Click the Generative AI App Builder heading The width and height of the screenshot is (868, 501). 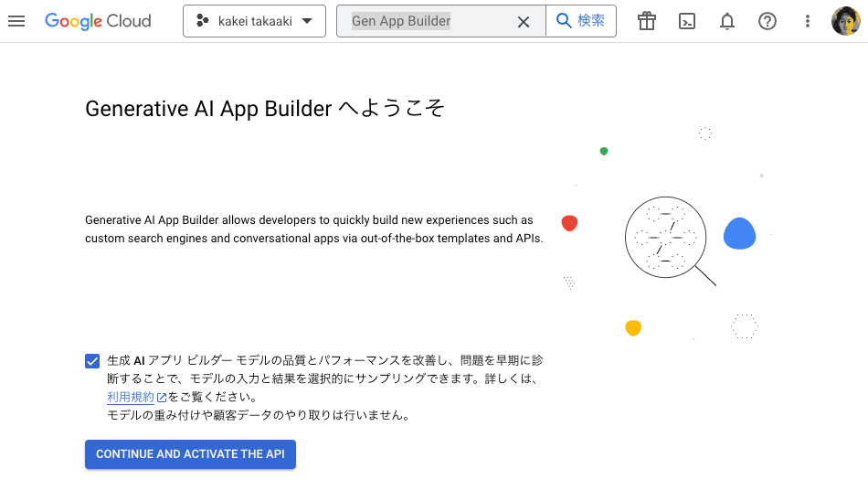(265, 109)
